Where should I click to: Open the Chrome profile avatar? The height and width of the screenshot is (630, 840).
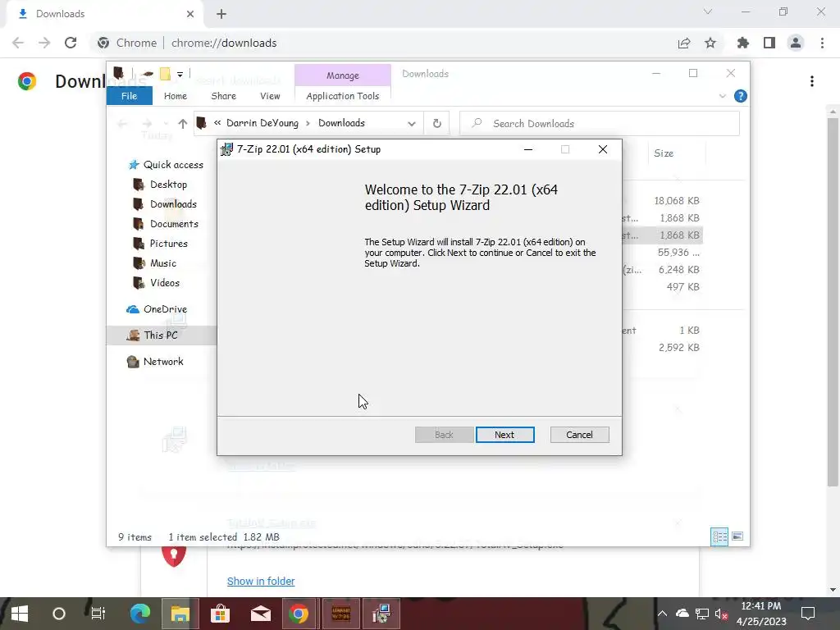point(796,43)
